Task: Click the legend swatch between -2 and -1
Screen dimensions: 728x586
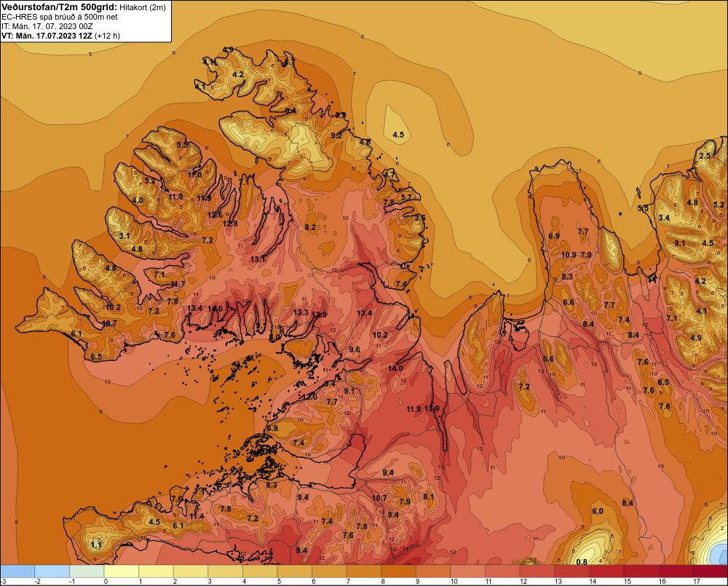Action: (x=52, y=571)
